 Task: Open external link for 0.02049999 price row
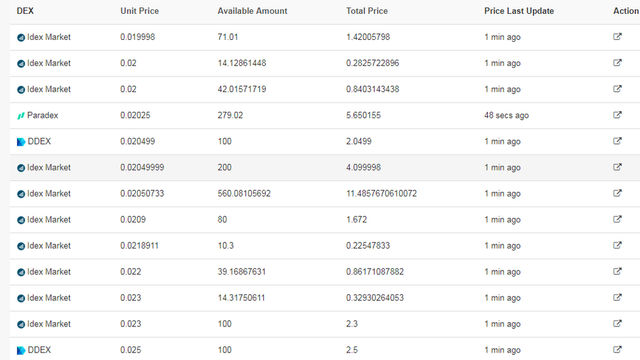tap(617, 167)
